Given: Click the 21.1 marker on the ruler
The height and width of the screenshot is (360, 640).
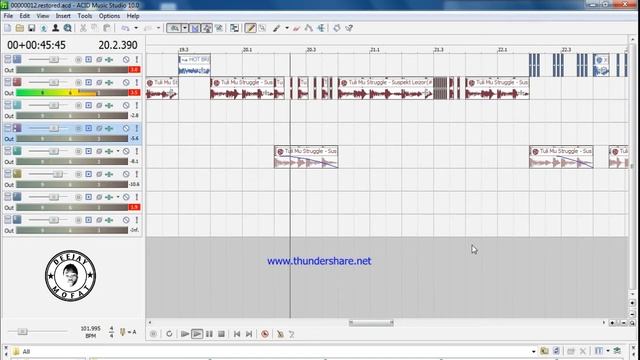Looking at the screenshot, I should tap(374, 50).
